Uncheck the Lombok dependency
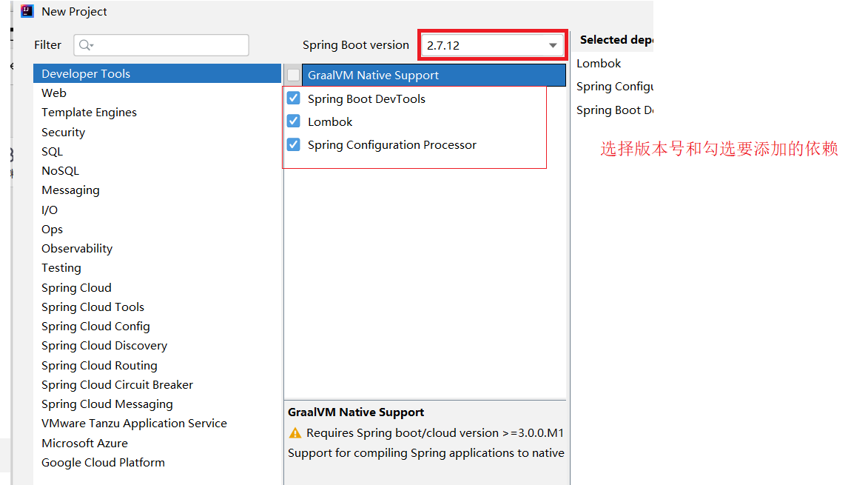The width and height of the screenshot is (868, 485). pyautogui.click(x=294, y=121)
